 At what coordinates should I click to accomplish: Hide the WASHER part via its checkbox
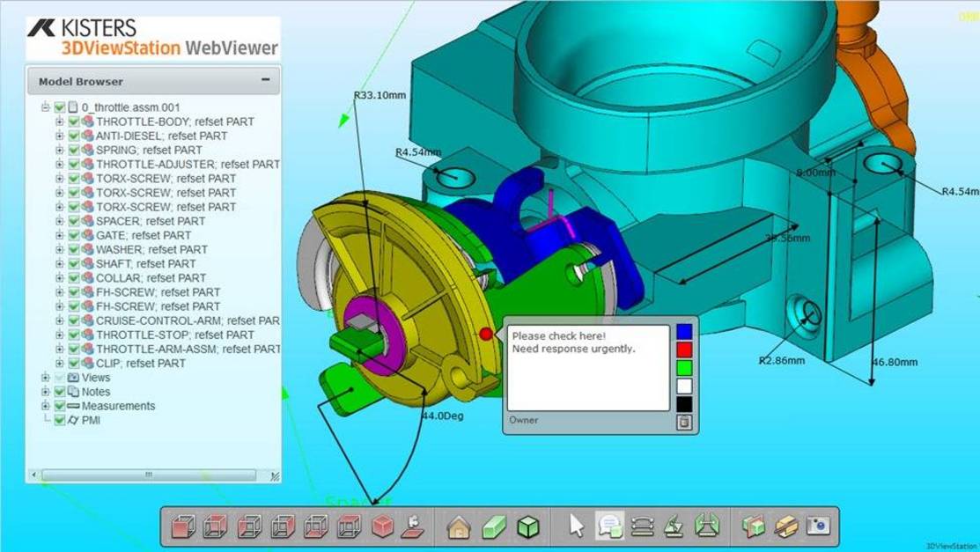click(74, 249)
